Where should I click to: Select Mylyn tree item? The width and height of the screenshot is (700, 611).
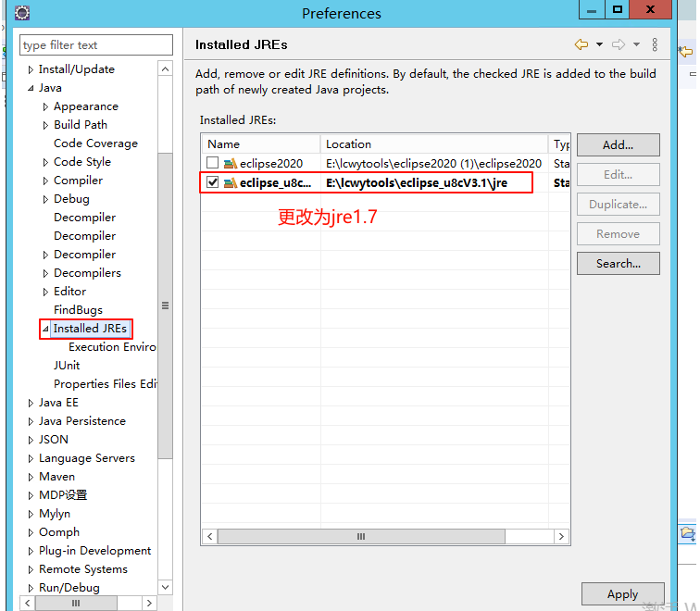coord(55,514)
